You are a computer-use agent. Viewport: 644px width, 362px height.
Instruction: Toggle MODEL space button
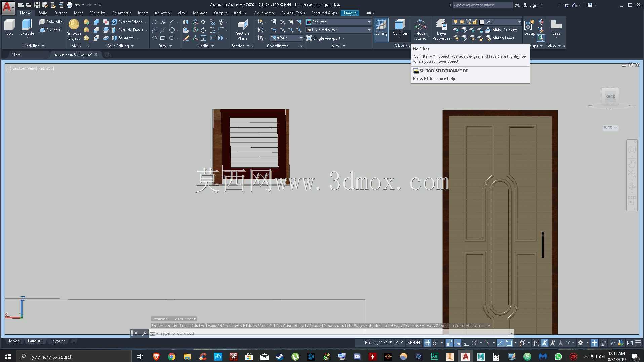[414, 343]
